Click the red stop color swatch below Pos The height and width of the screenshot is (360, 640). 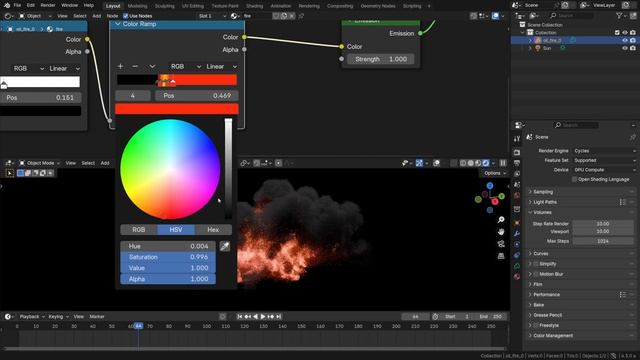click(x=177, y=109)
